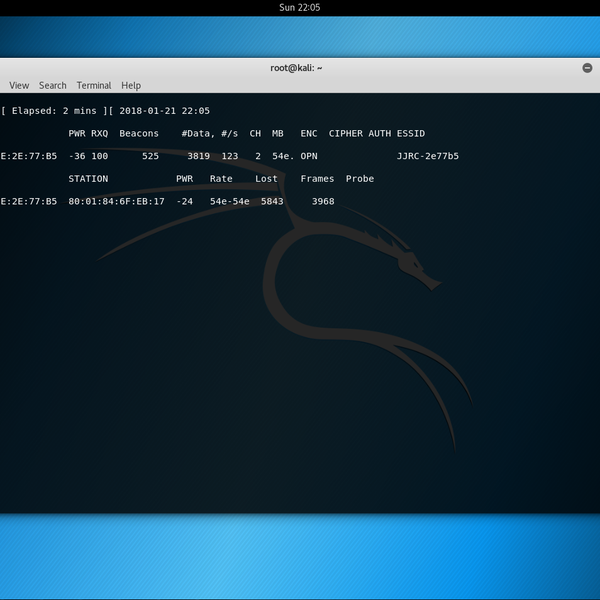The height and width of the screenshot is (600, 600).
Task: Click the STATION column header
Action: pos(88,179)
